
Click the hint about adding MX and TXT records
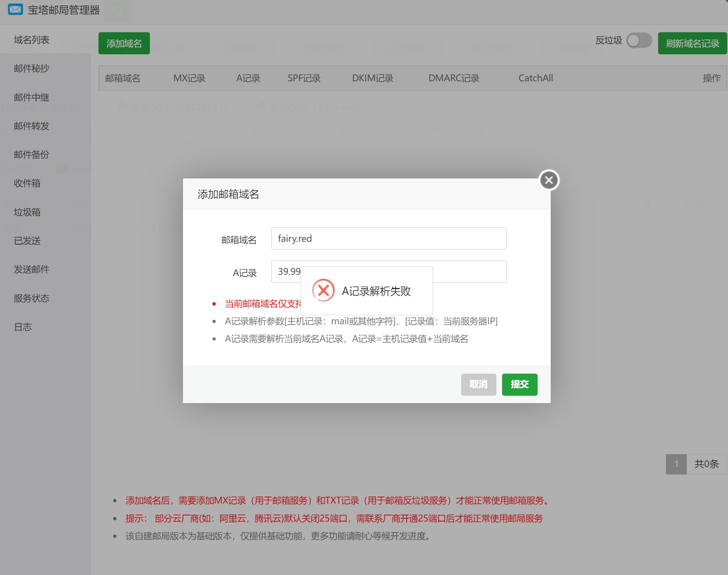tap(339, 500)
